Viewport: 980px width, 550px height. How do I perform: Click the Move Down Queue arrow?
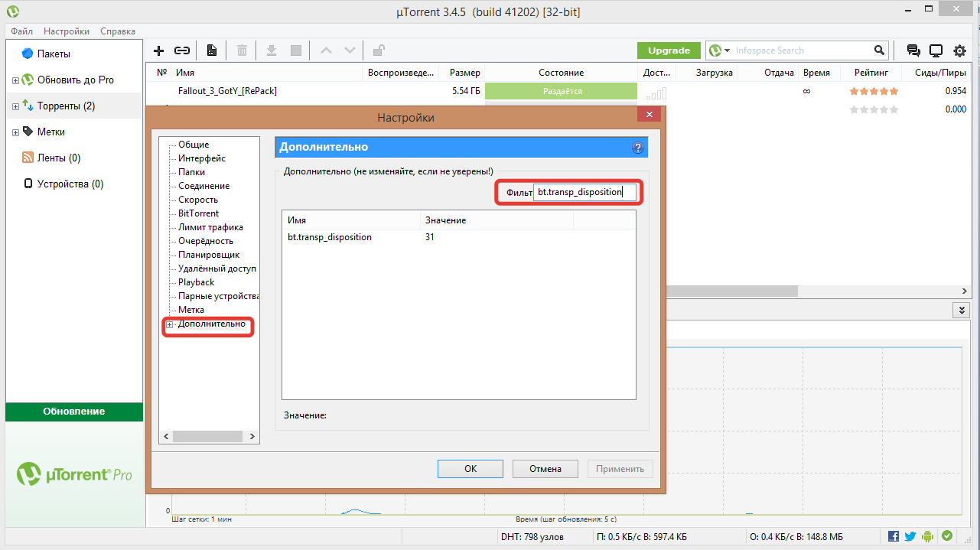coord(350,50)
